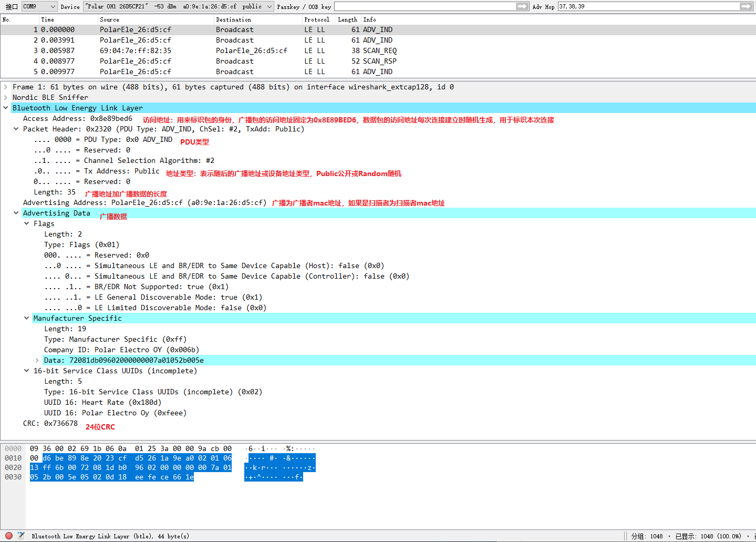
Task: Collapse the Flags subtree
Action: (x=26, y=223)
